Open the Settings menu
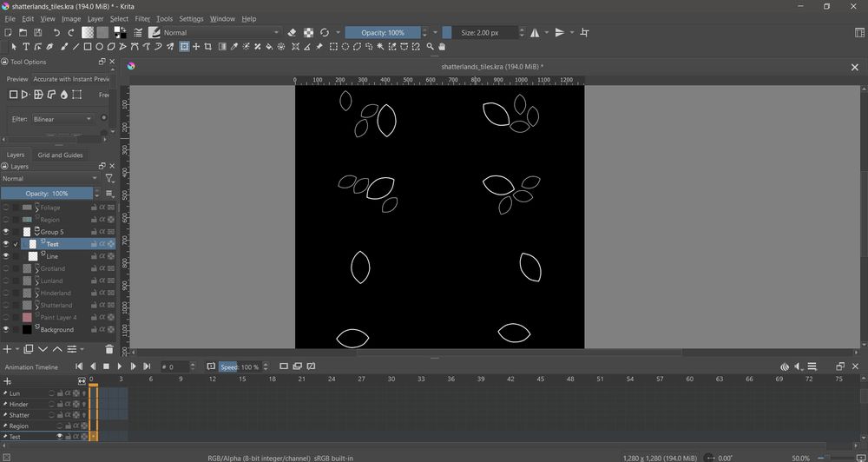This screenshot has height=462, width=868. click(x=191, y=18)
